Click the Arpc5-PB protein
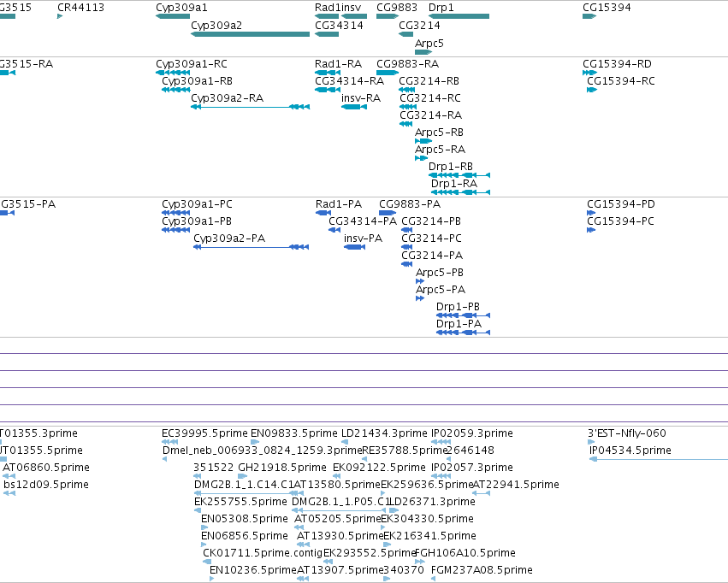Screen dimensions: 728x583 coord(420,281)
